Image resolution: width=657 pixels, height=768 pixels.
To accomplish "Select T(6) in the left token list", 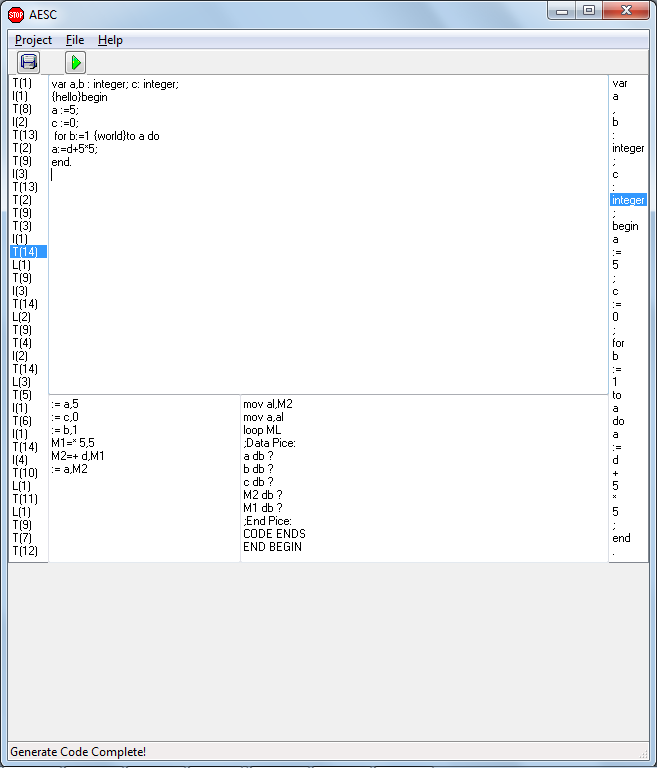I will tap(22, 421).
